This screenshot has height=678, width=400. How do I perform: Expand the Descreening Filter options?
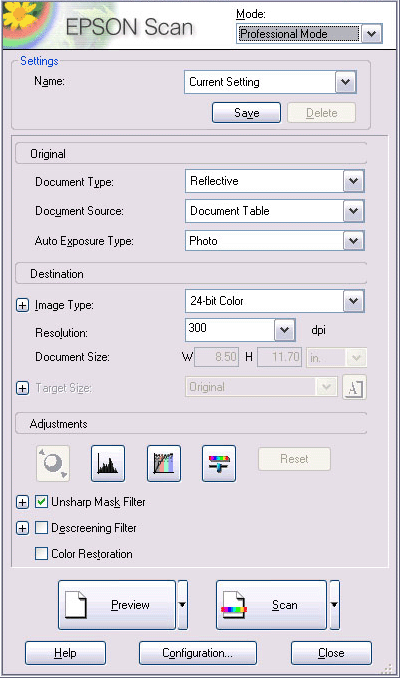tap(22, 528)
